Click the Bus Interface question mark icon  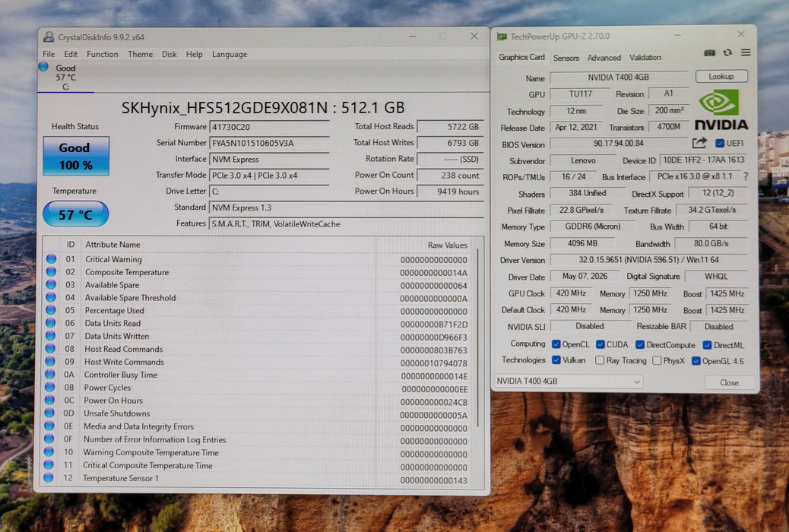pos(746,176)
